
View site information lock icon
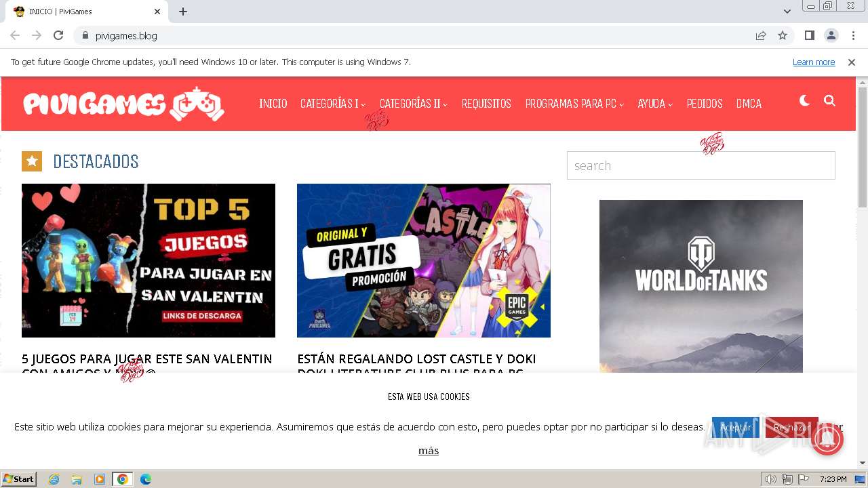85,35
